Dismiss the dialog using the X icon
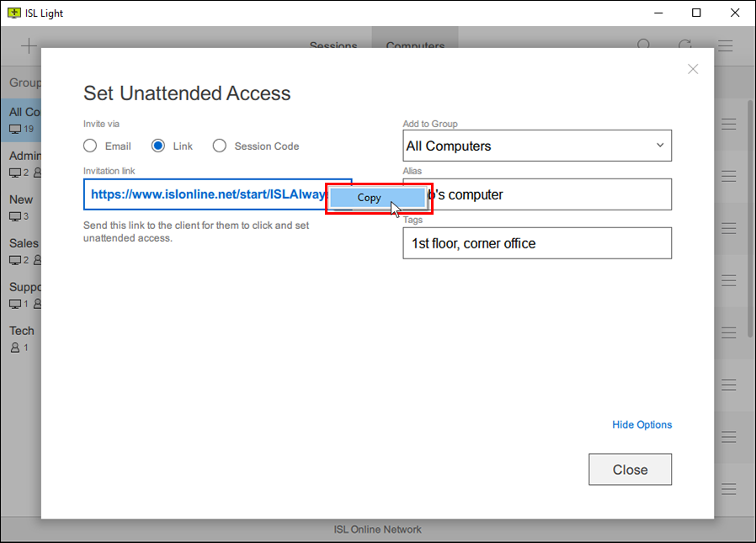 click(x=693, y=69)
